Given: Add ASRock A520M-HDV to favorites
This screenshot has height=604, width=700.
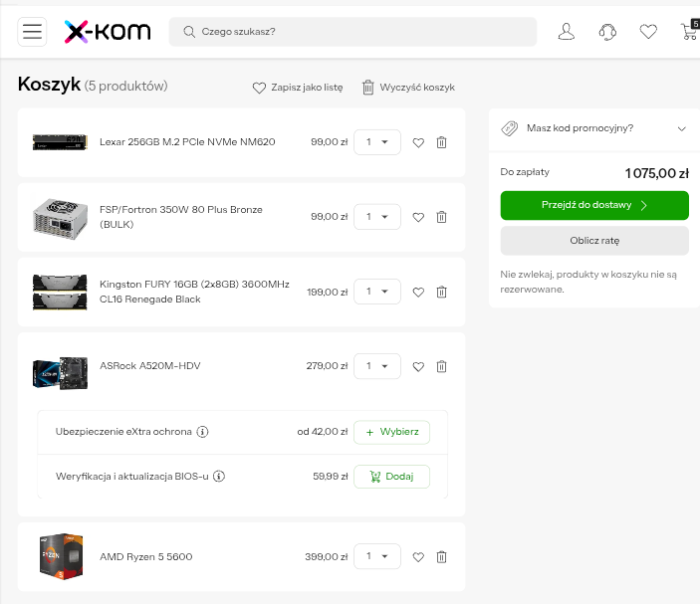Looking at the screenshot, I should click(418, 366).
